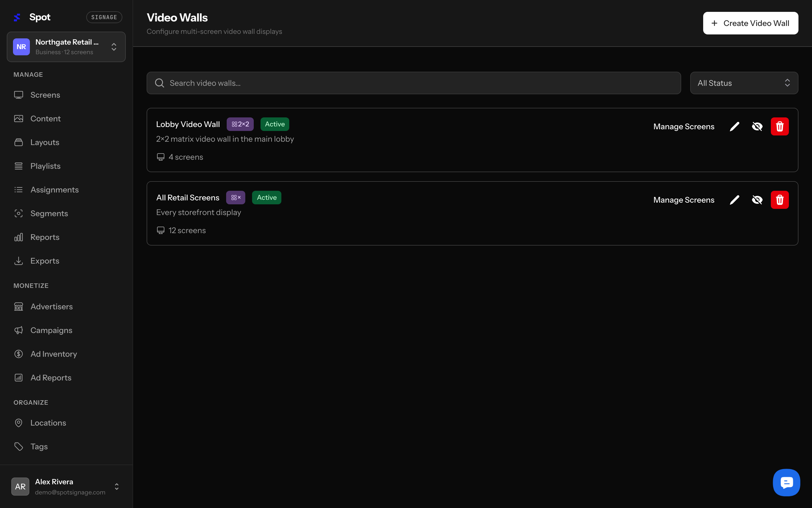Viewport: 812px width, 508px height.
Task: Delete the Lobby Video Wall
Action: point(780,127)
